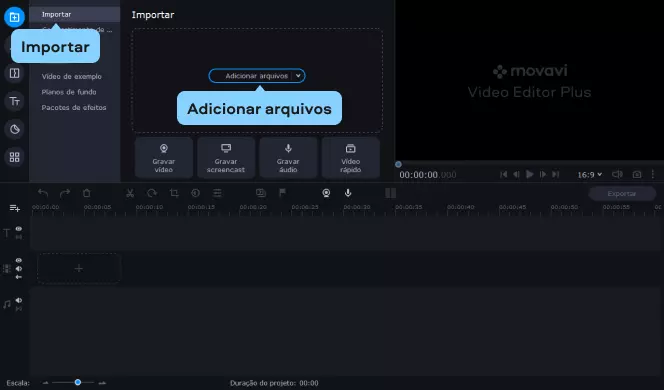Click the preview timecode 00:00:00.000
Viewport: 664px width, 390px height.
point(428,175)
